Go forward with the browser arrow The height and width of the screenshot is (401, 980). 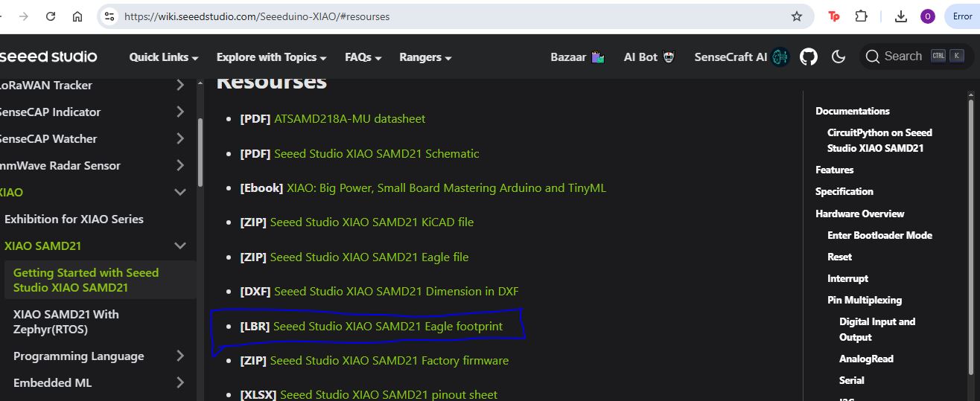[23, 16]
